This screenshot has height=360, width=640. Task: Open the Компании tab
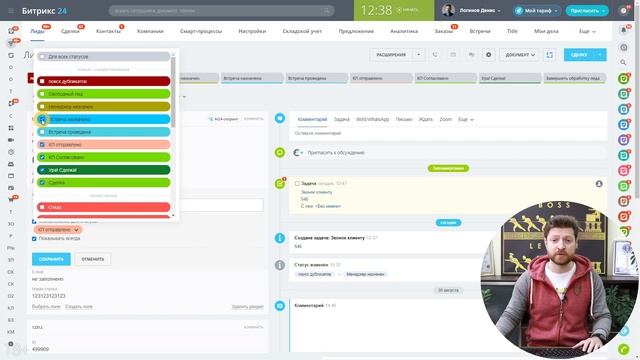[x=150, y=31]
